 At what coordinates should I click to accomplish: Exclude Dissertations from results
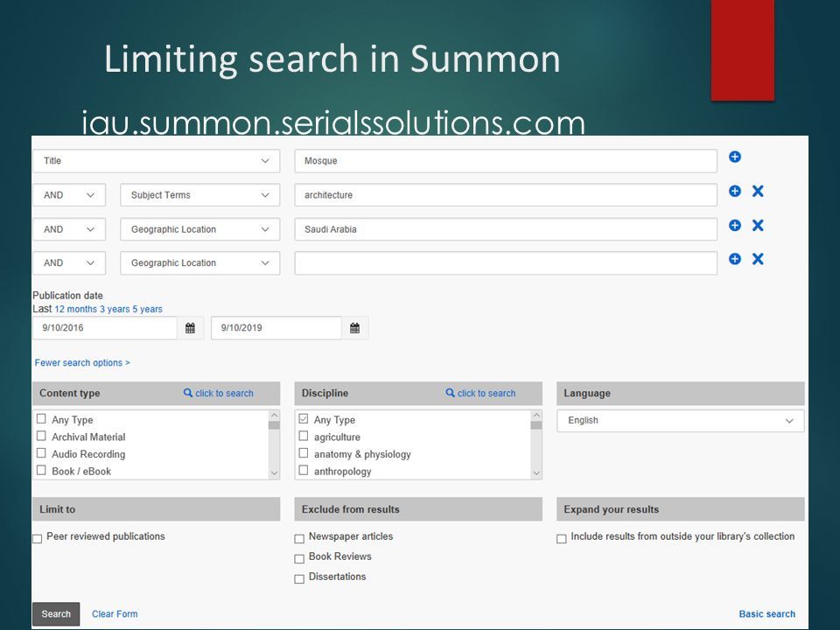299,579
